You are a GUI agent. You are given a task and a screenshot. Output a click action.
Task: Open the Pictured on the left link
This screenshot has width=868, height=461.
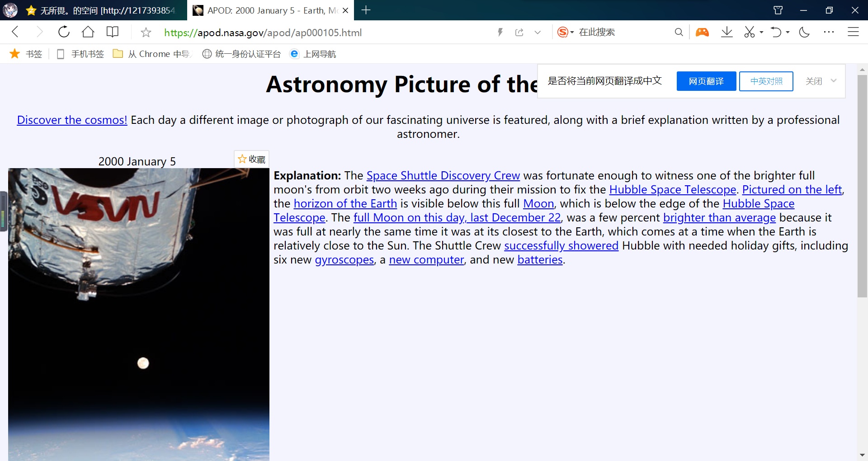(792, 189)
